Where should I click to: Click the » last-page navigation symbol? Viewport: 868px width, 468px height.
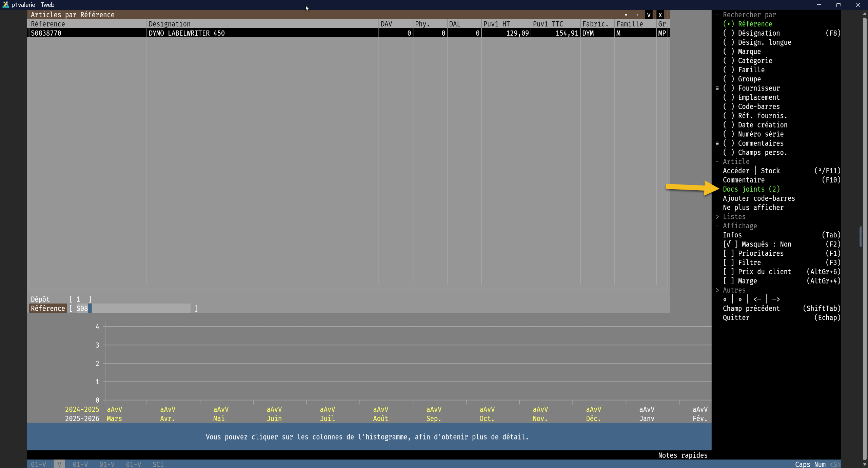740,299
